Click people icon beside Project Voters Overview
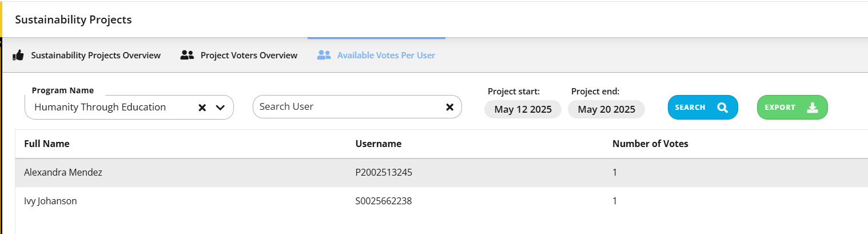 [188, 55]
